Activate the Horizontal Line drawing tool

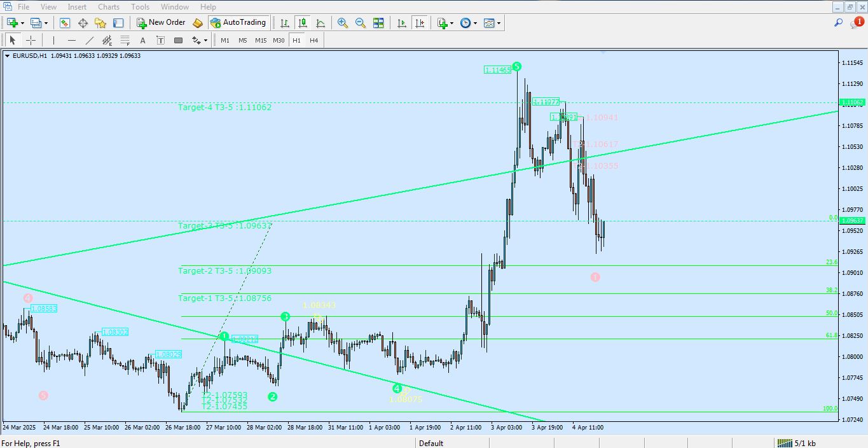click(x=72, y=40)
